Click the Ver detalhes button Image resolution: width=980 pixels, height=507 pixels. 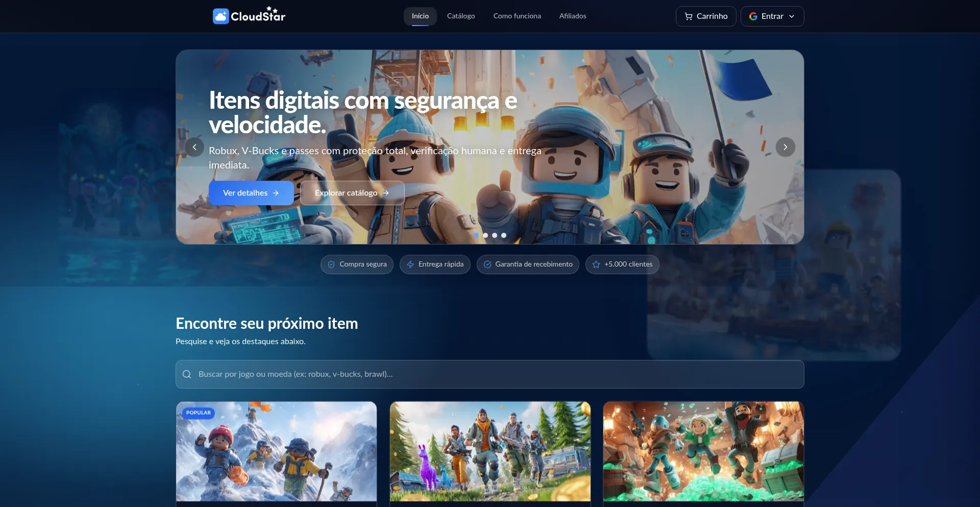point(251,193)
